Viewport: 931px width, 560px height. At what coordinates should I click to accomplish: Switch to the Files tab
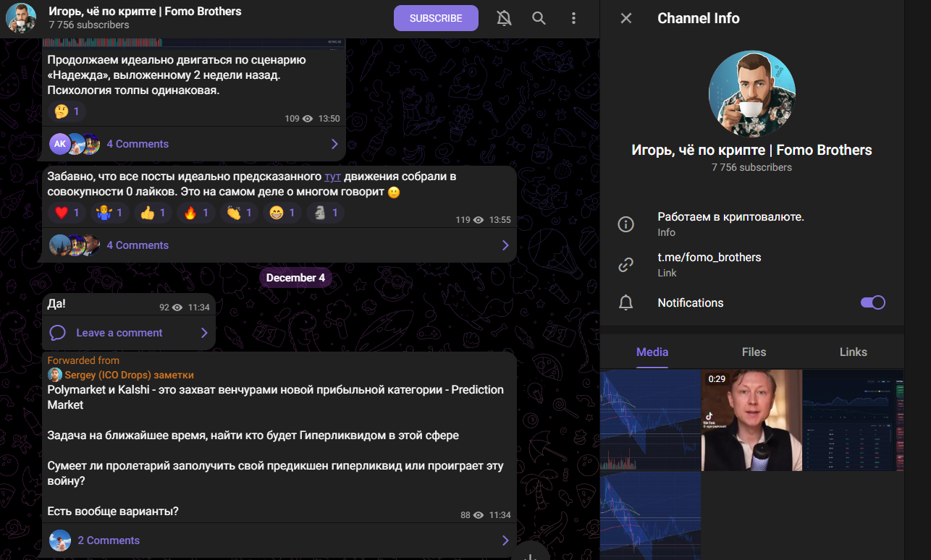(754, 352)
